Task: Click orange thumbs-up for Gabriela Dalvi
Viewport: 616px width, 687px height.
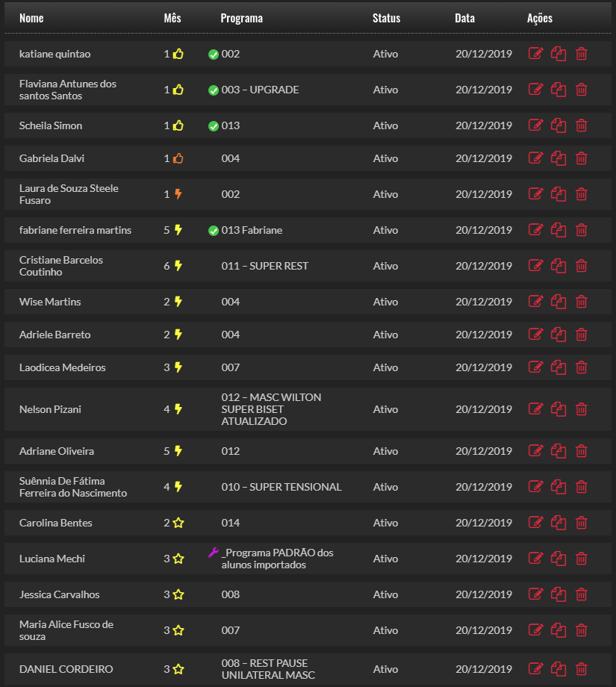Action: click(178, 158)
